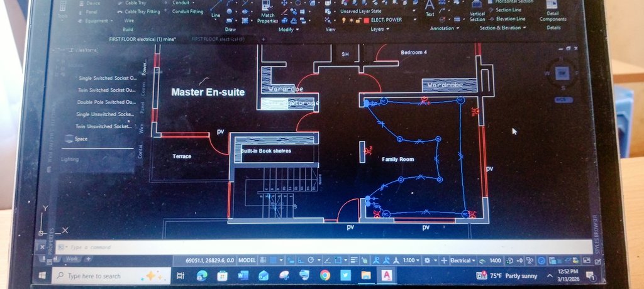Toggle object snap in status bar
The image size is (644, 289).
click(338, 260)
